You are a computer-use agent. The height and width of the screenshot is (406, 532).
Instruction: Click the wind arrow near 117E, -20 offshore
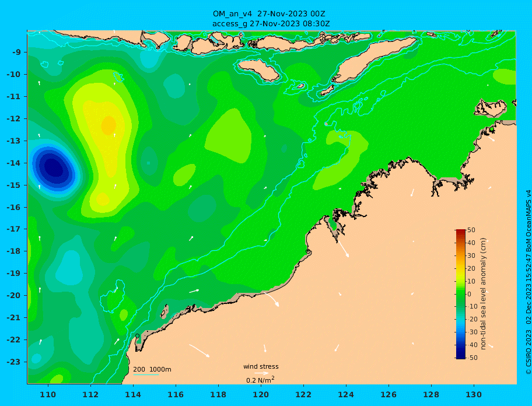coord(194,291)
